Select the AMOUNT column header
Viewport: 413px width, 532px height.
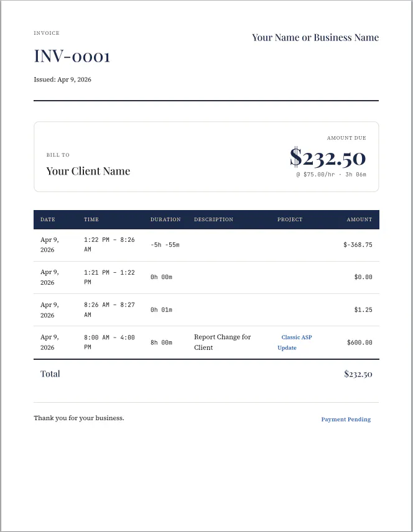point(360,219)
